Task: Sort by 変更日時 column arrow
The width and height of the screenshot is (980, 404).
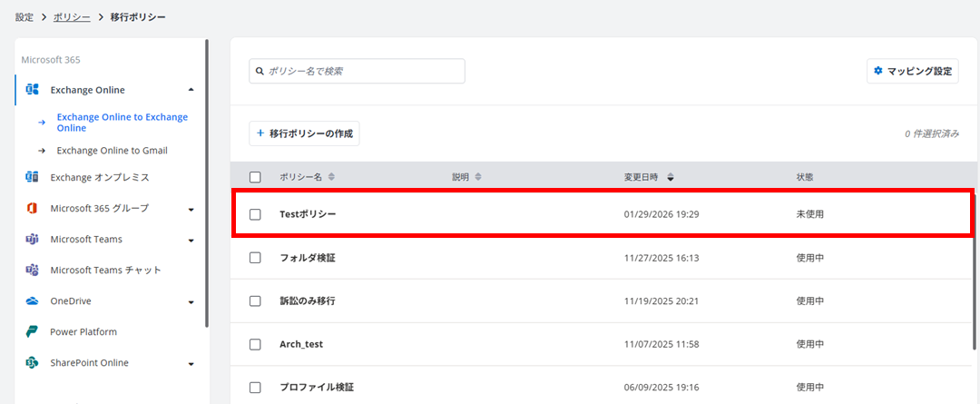Action: (670, 177)
